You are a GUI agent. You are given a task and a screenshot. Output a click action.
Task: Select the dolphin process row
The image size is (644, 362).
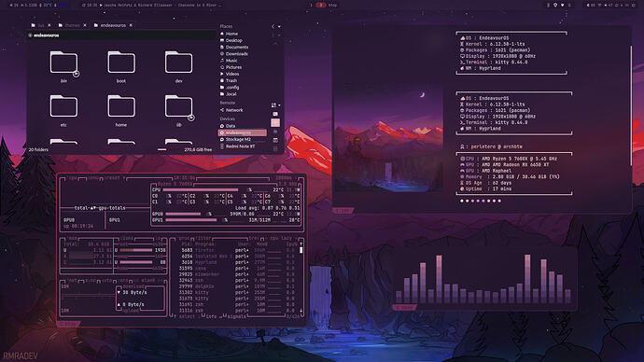click(x=238, y=286)
